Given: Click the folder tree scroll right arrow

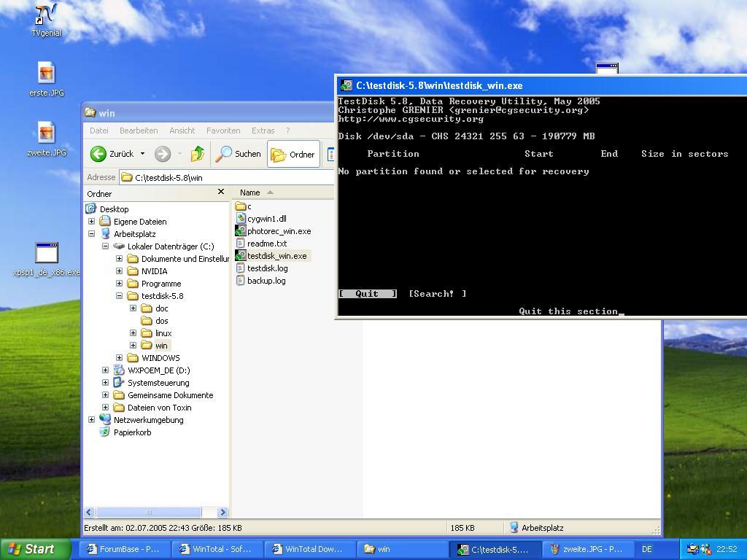Looking at the screenshot, I should pos(222,513).
